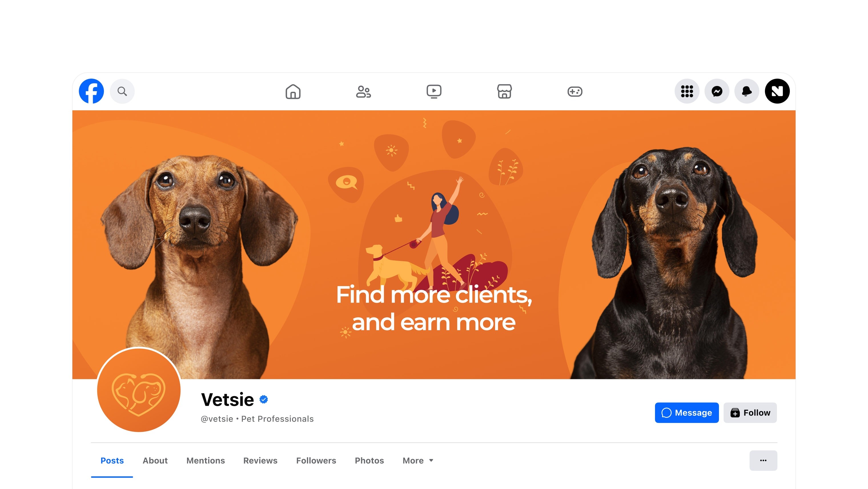Switch to the About tab
Viewport: 868px width, 489px height.
(155, 460)
